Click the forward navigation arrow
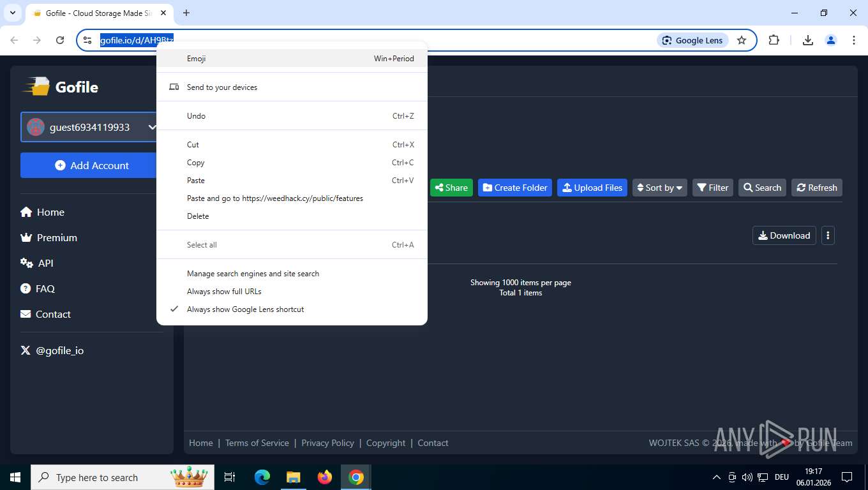868x490 pixels. [37, 40]
